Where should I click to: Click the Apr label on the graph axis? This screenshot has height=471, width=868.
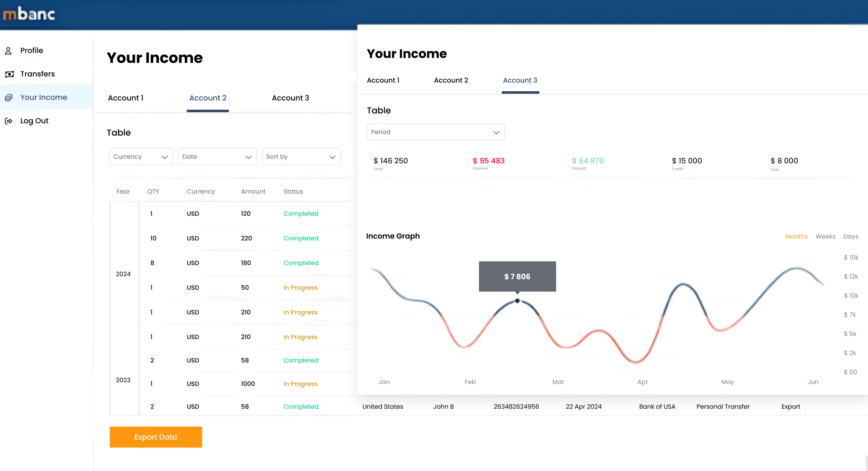click(x=643, y=382)
